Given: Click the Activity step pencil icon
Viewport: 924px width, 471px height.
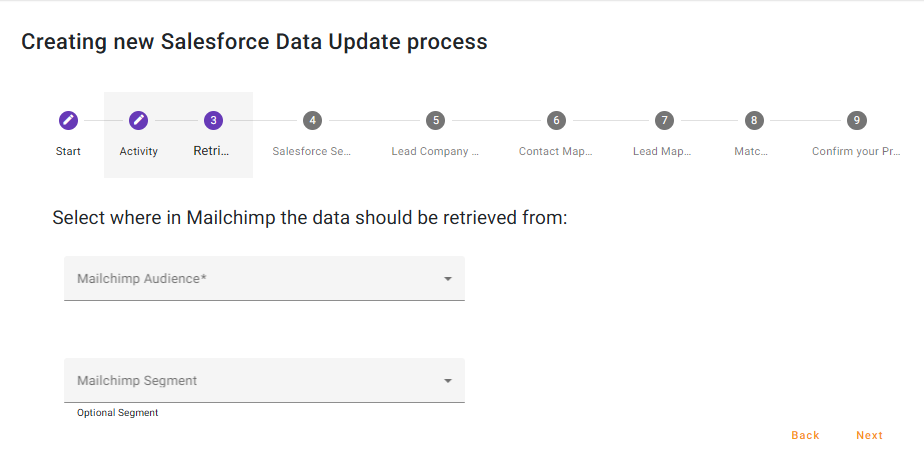Looking at the screenshot, I should tap(139, 120).
